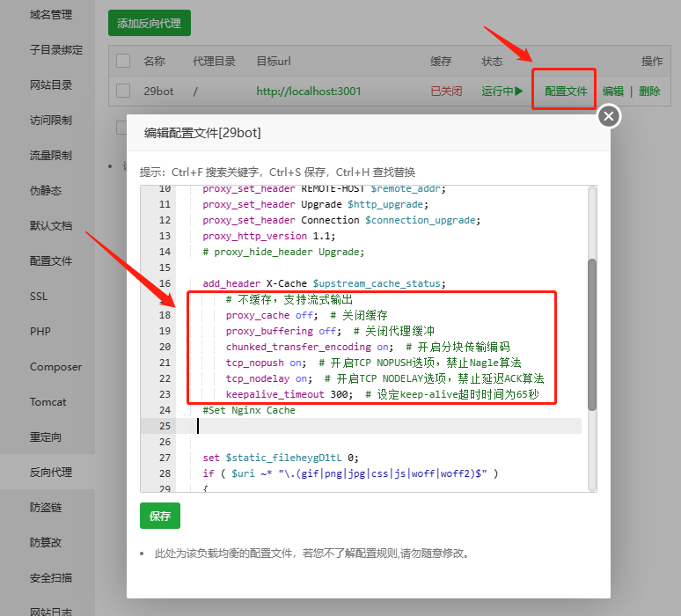681x616 pixels.
Task: Click the set $static_fileheygD1tL line
Action: (x=281, y=458)
